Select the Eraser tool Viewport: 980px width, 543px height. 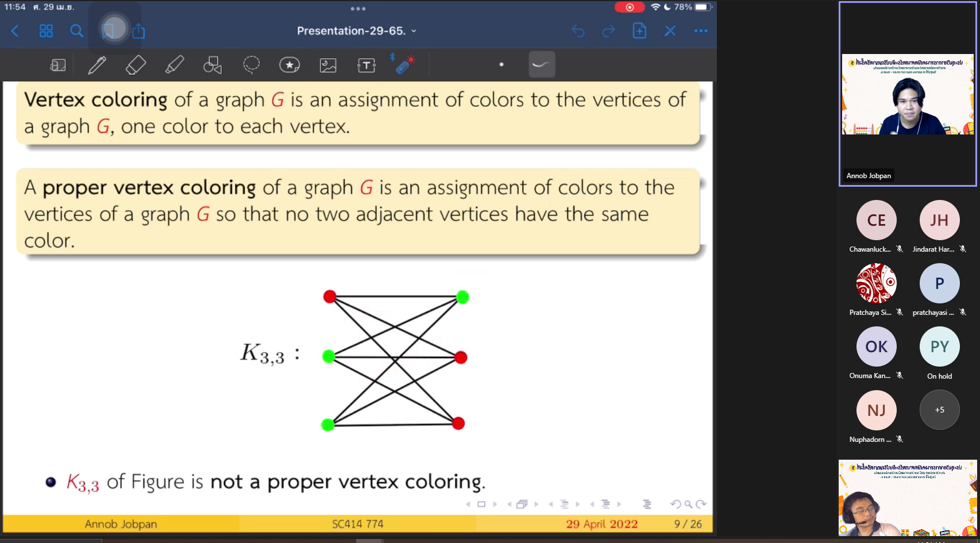coord(136,65)
